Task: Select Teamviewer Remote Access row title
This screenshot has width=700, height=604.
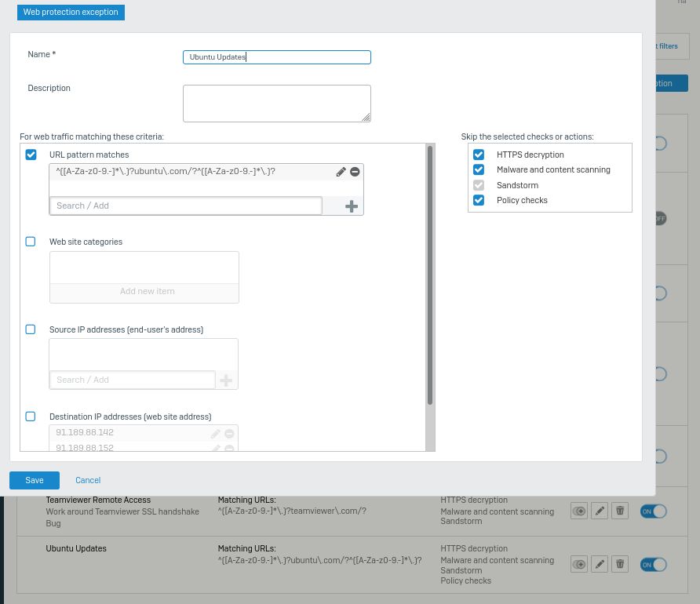Action: 98,500
